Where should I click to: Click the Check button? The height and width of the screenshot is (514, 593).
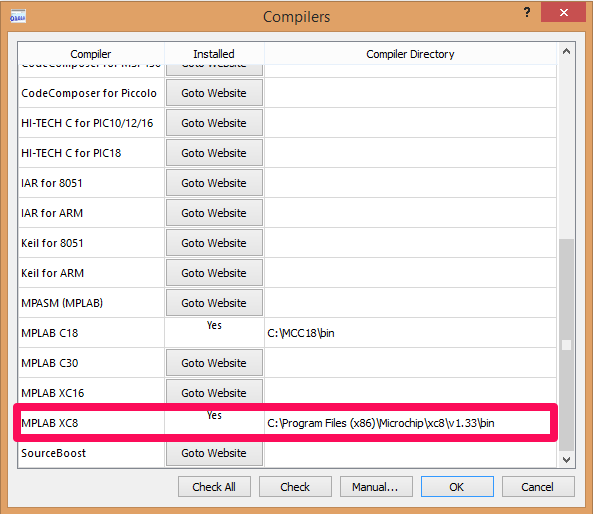pos(295,487)
